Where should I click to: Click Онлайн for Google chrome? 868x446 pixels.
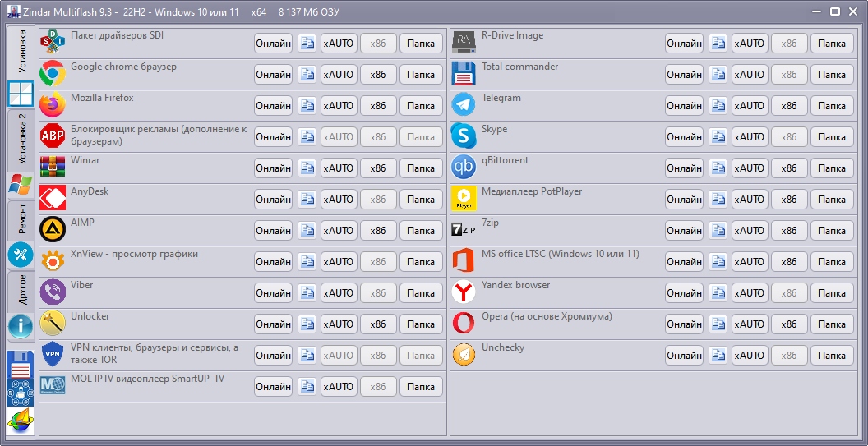point(274,74)
